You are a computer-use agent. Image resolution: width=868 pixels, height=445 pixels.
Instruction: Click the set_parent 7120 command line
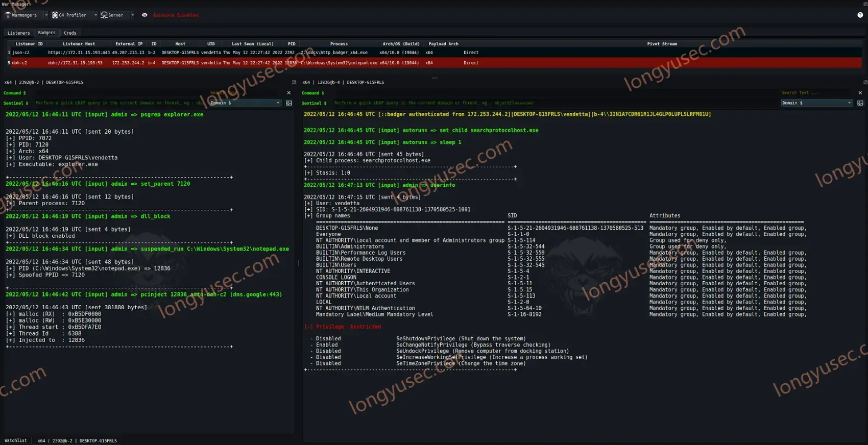(98, 184)
